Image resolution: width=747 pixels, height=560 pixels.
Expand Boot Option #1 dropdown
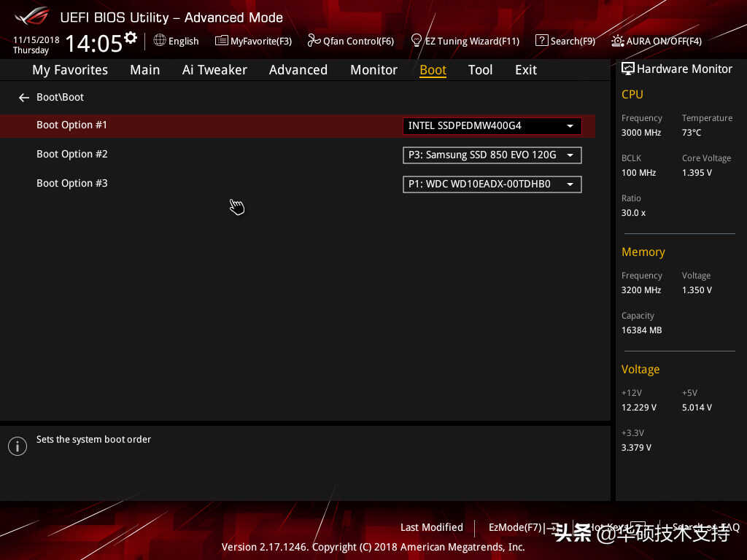(492, 125)
